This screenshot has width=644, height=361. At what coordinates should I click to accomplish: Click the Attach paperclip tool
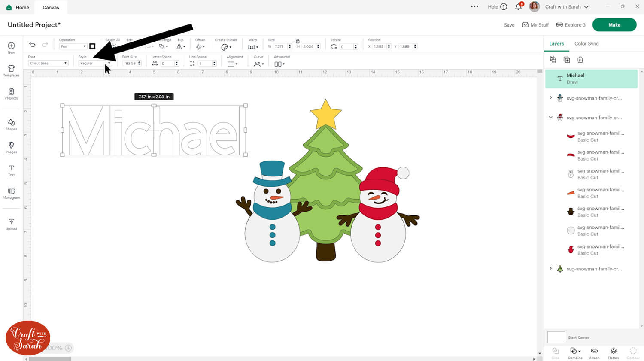pyautogui.click(x=594, y=353)
